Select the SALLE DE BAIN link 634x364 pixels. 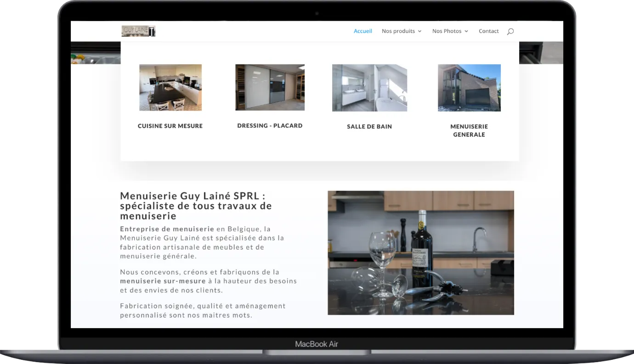pos(369,126)
